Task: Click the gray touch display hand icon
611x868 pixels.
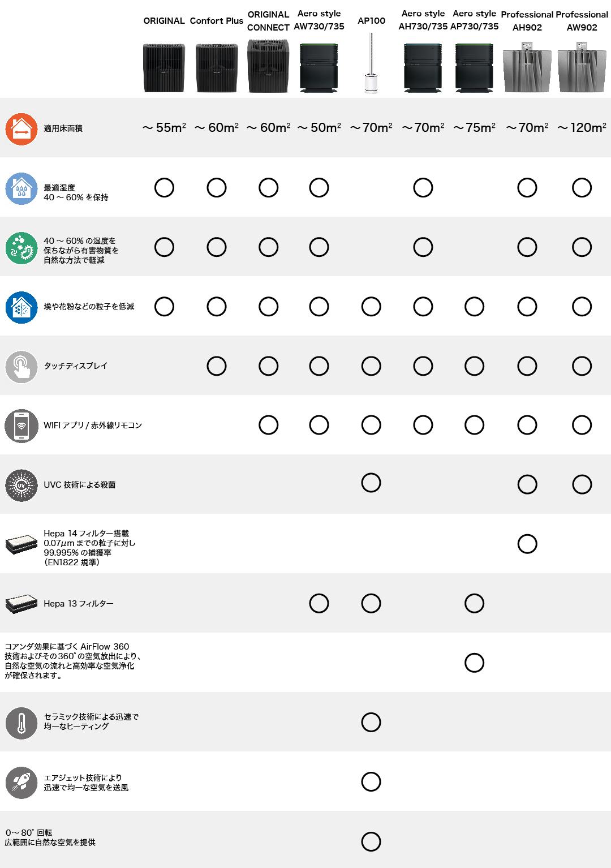Action: coord(21,367)
